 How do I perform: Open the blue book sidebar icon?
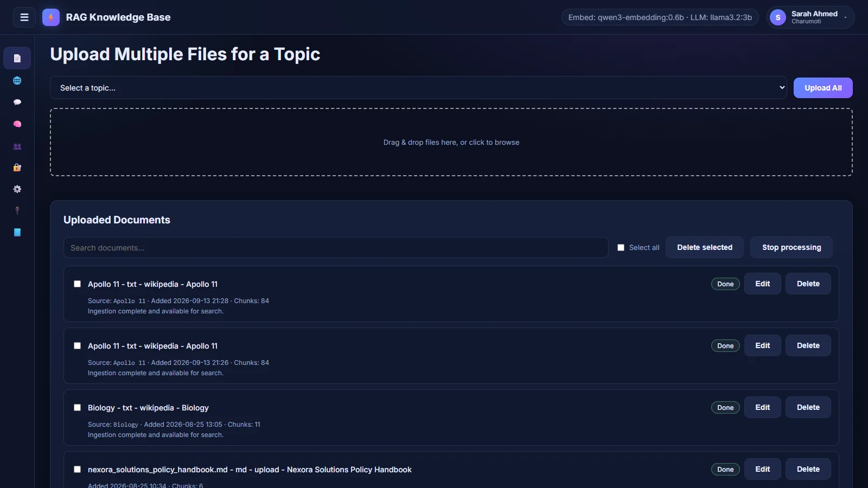17,233
